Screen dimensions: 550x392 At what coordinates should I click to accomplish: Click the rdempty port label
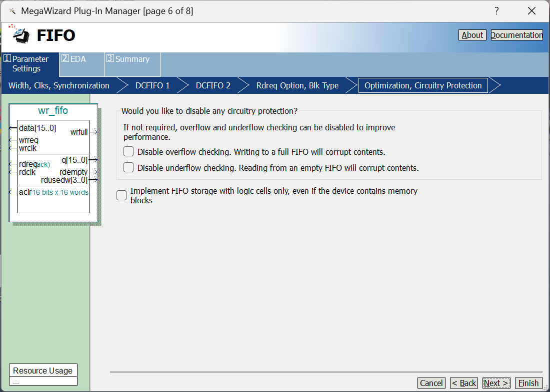coord(73,172)
